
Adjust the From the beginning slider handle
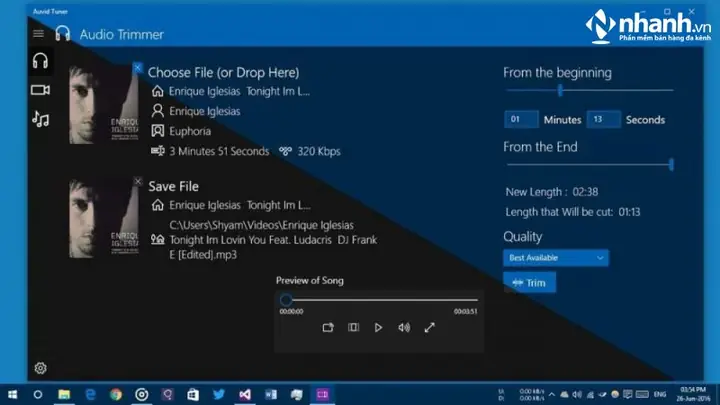click(x=560, y=90)
